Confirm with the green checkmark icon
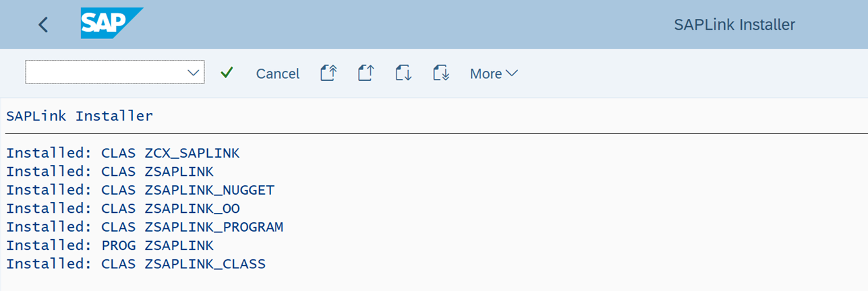 point(227,73)
